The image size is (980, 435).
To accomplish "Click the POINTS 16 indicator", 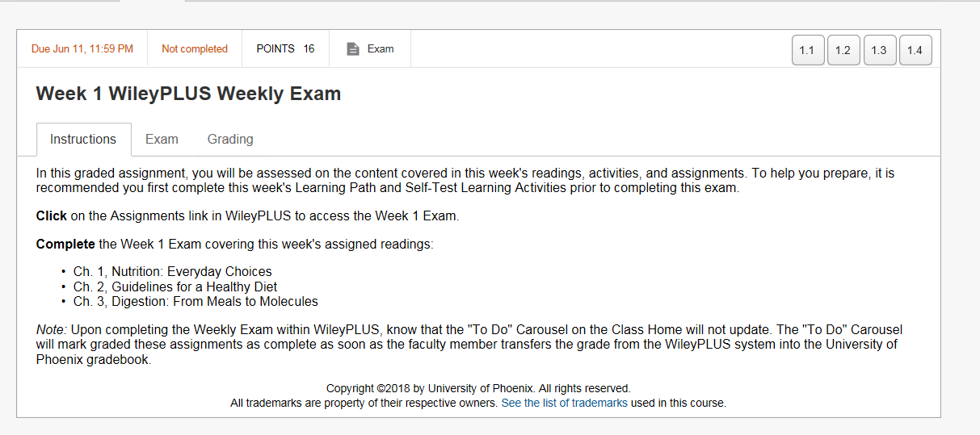I will pos(285,49).
